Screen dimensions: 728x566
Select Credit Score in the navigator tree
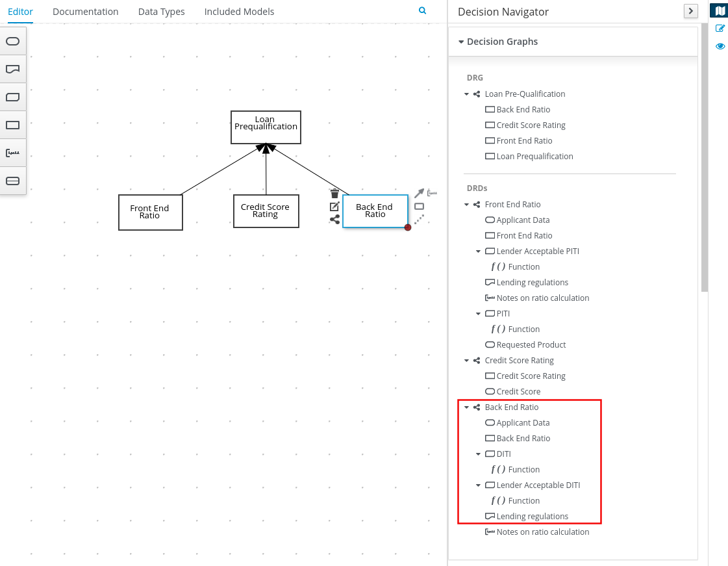point(518,392)
